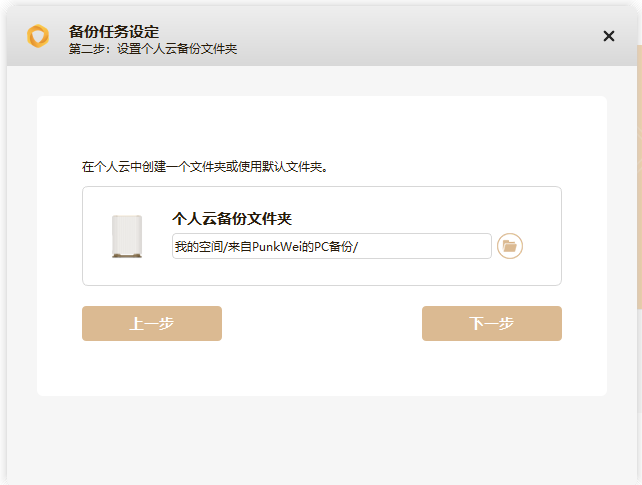Click the 第二步 step subtitle text
The image size is (642, 485).
[153, 49]
